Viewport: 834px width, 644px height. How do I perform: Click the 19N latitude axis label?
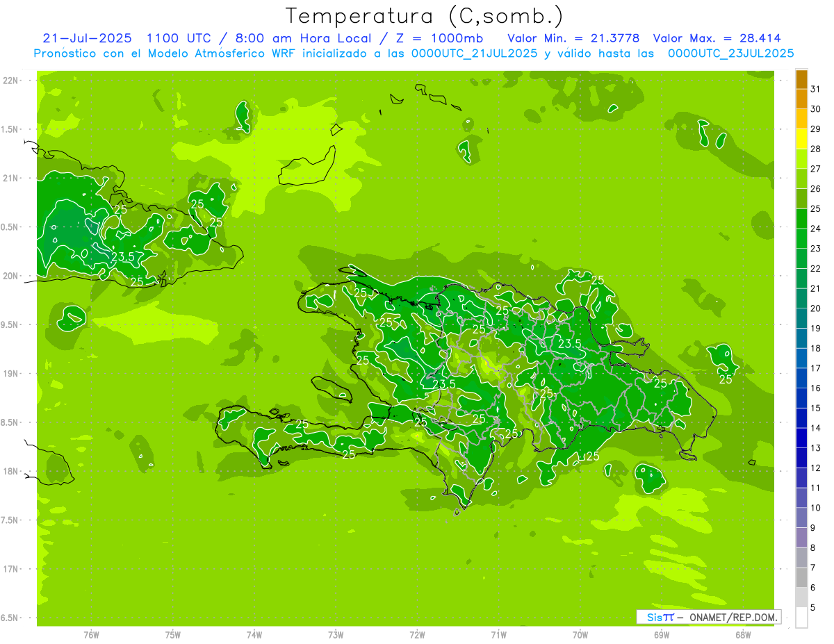tap(11, 373)
